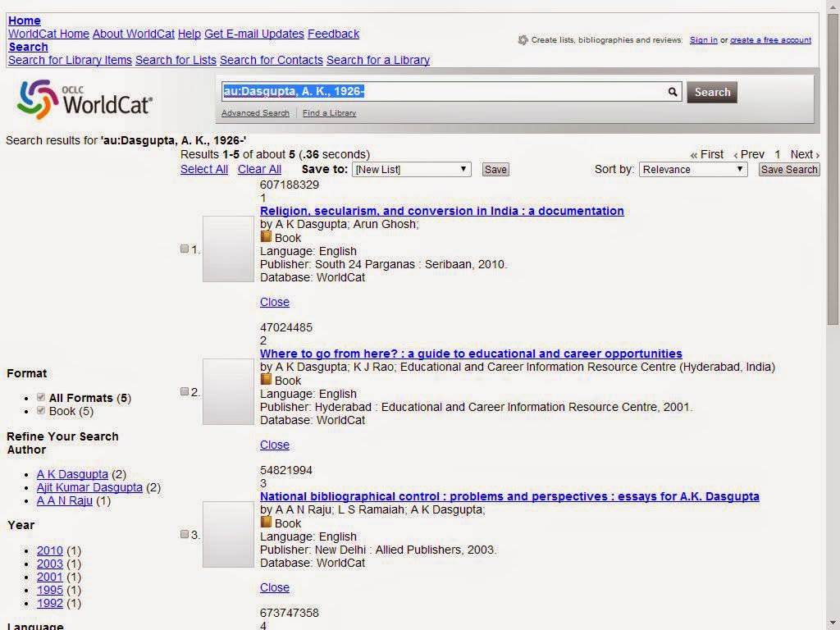This screenshot has height=630, width=840.
Task: Filter results by year 2003
Action: tap(50, 564)
